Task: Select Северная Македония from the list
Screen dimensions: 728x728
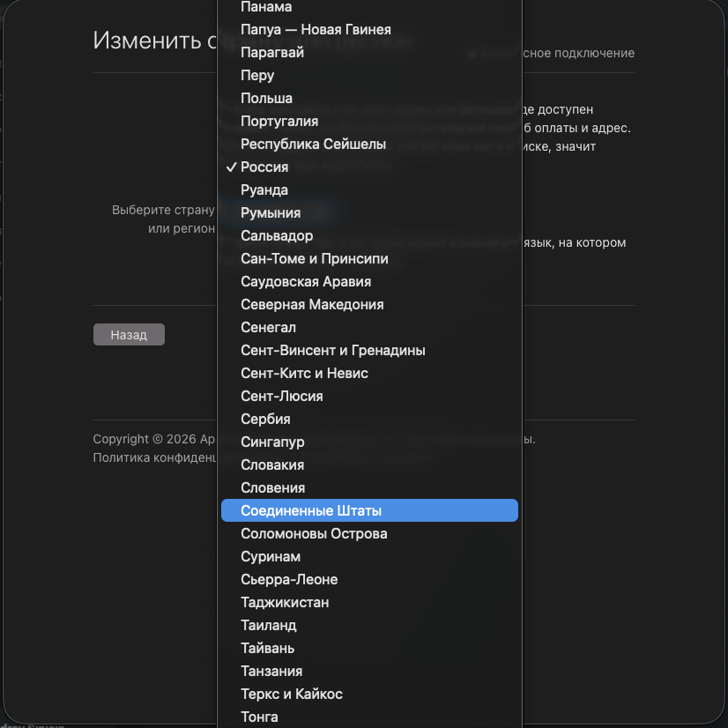Action: pos(312,305)
